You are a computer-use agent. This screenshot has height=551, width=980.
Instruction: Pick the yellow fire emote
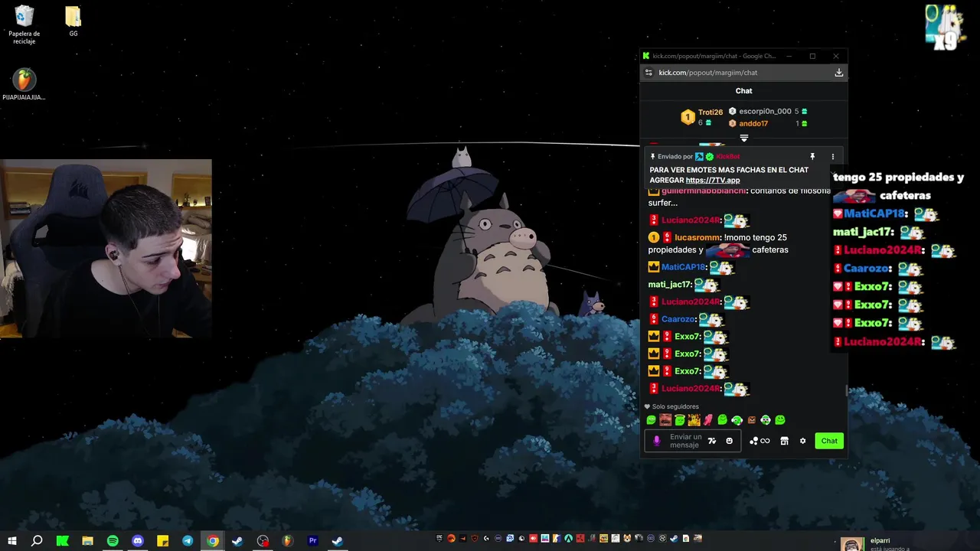[694, 419]
